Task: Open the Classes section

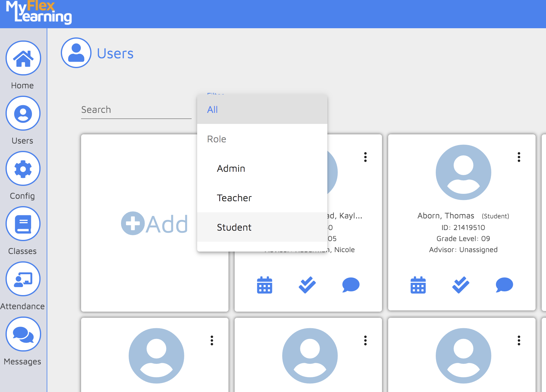Action: tap(23, 224)
